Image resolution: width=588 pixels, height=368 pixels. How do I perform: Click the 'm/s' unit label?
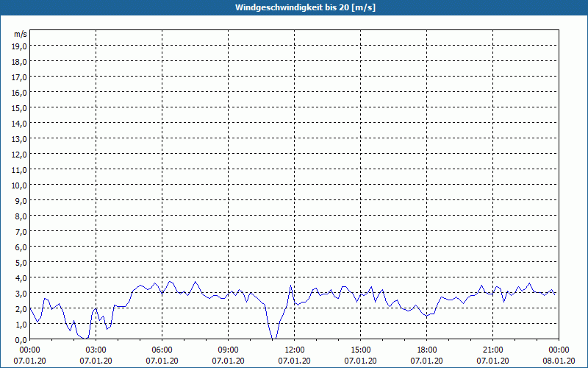pos(21,34)
